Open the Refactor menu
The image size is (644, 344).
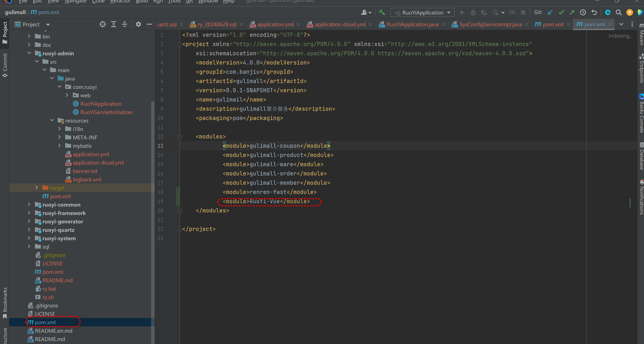click(x=120, y=1)
